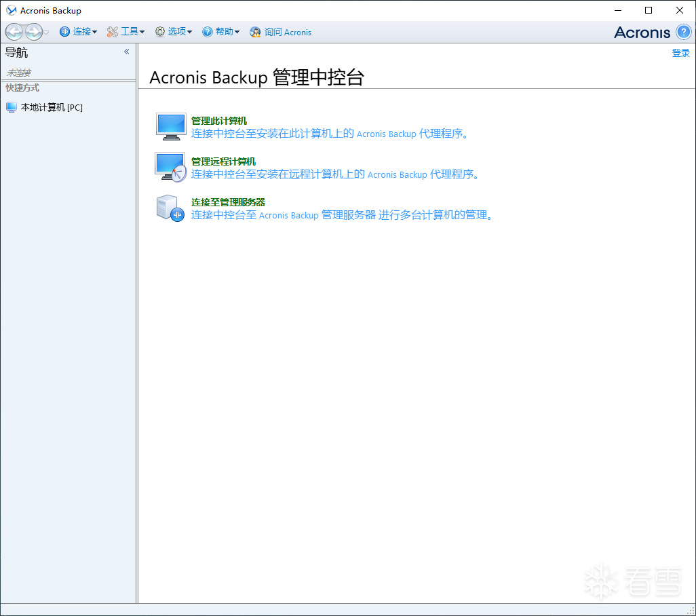Select 本地计算机 [PC] shortcut
This screenshot has width=696, height=616.
pyautogui.click(x=44, y=107)
